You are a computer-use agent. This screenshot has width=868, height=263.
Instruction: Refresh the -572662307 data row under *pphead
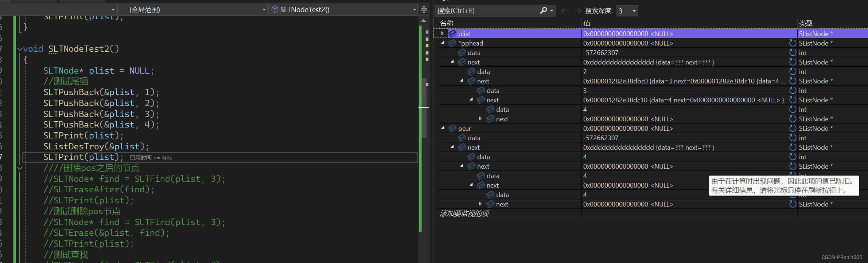(x=793, y=52)
